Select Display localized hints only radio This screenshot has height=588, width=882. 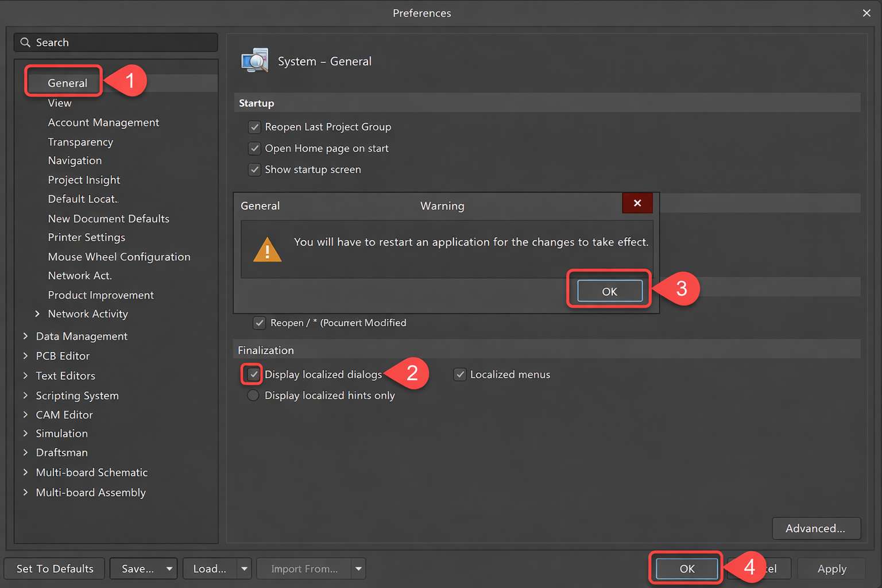(253, 396)
